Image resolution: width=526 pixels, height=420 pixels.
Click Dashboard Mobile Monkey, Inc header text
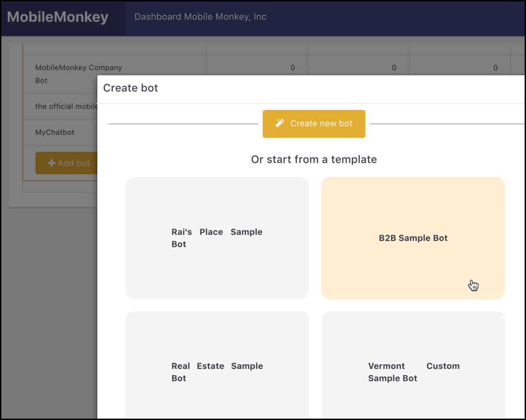[200, 17]
